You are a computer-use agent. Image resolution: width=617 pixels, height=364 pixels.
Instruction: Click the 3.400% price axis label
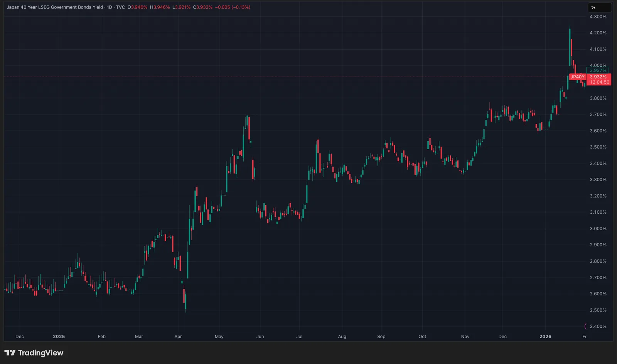pos(598,163)
